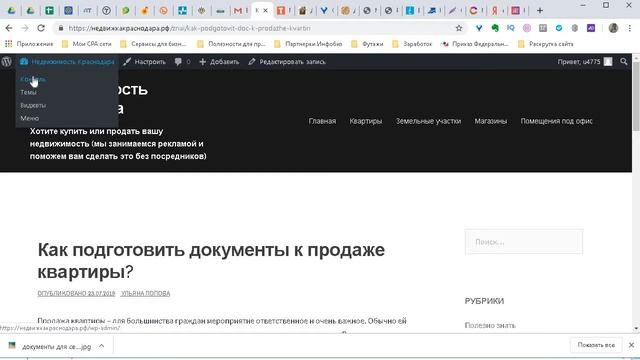Switch to the Gmail tab
The image size is (640, 360).
pyautogui.click(x=238, y=11)
